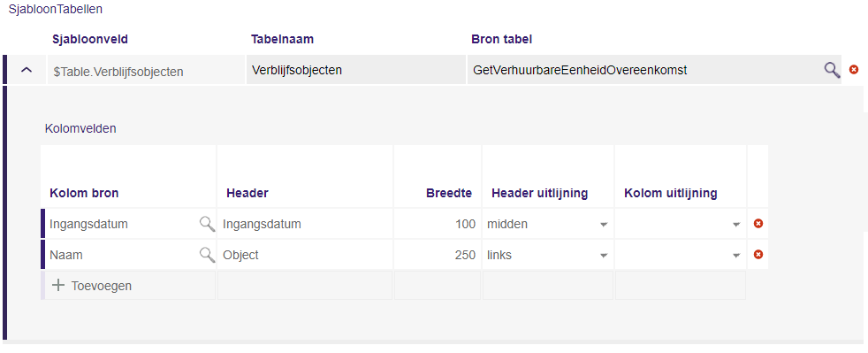The height and width of the screenshot is (353, 868).
Task: Open Header uitlijning dropdown showing links
Action: click(x=547, y=255)
